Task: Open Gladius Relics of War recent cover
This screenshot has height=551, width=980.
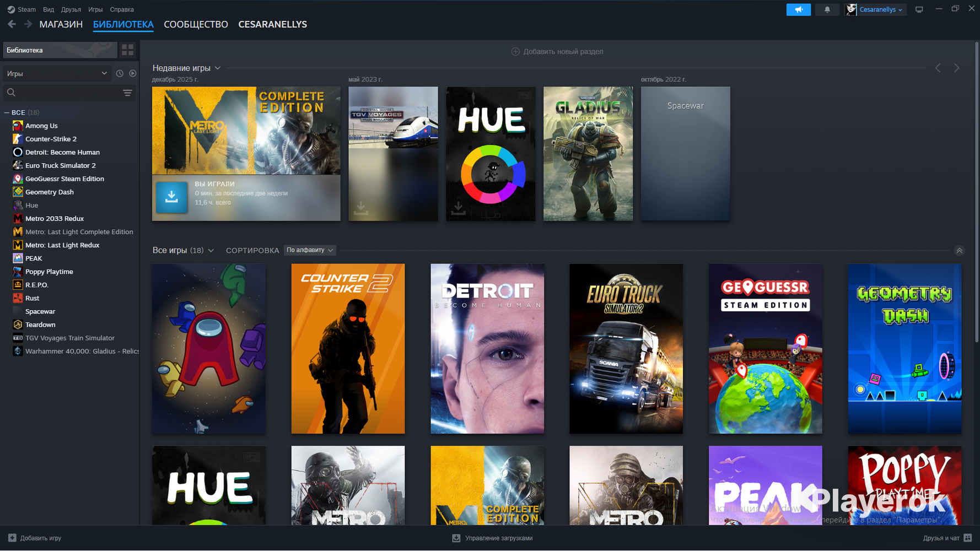Action: pos(588,154)
